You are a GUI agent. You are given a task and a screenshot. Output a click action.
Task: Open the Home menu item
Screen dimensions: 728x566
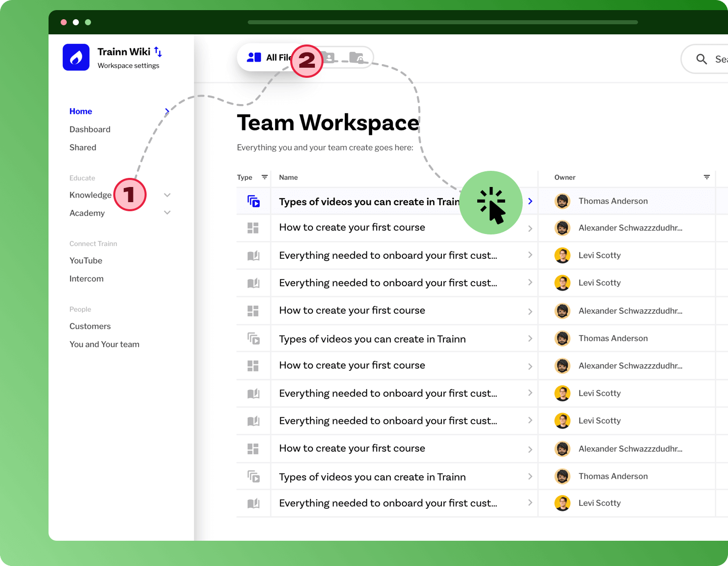(81, 111)
